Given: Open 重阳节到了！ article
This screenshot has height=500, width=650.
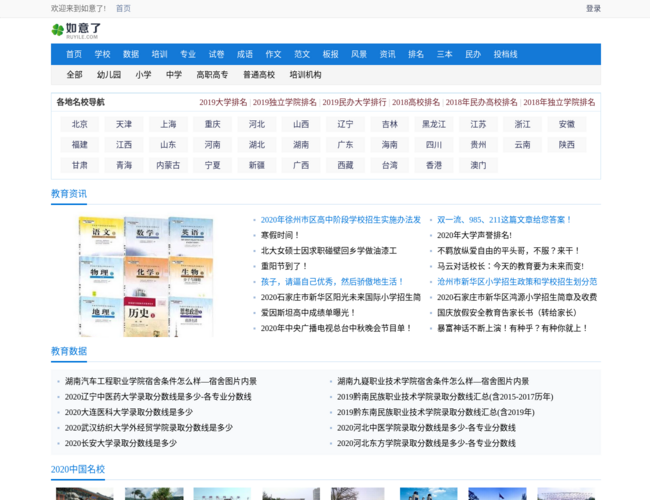Looking at the screenshot, I should point(284,266).
